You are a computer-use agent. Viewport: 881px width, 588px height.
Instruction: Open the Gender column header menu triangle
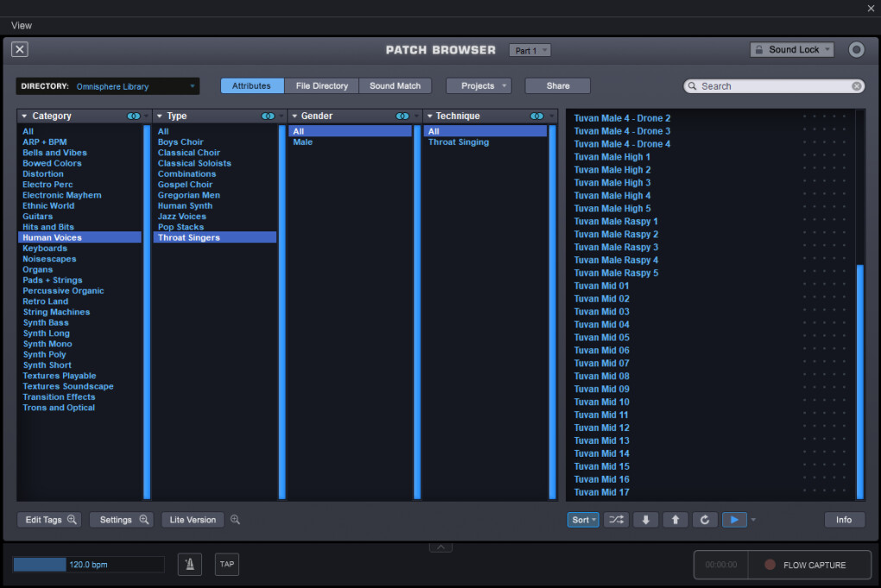coord(295,116)
